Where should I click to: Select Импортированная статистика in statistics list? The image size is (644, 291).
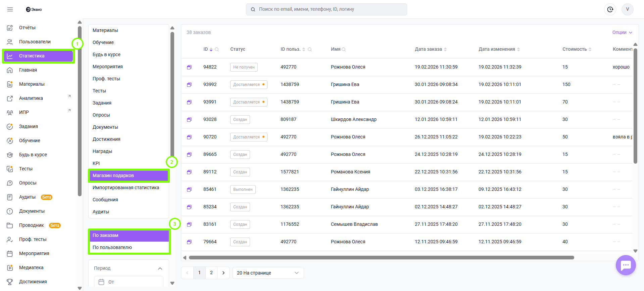point(126,188)
